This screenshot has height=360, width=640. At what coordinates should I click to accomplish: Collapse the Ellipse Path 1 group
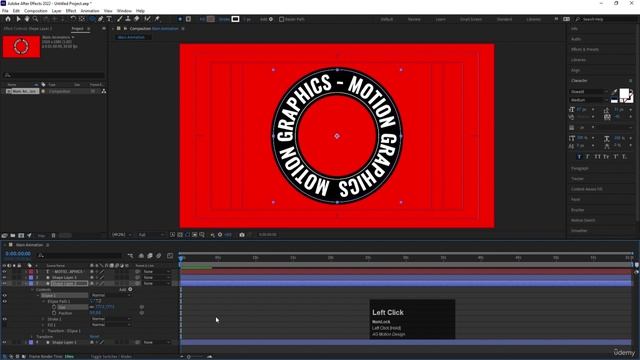[43, 301]
